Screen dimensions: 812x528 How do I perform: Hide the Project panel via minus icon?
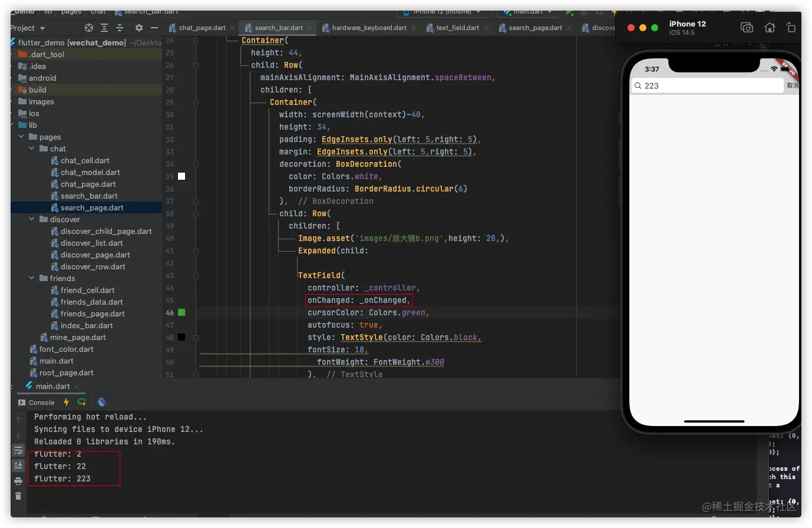[x=154, y=28]
